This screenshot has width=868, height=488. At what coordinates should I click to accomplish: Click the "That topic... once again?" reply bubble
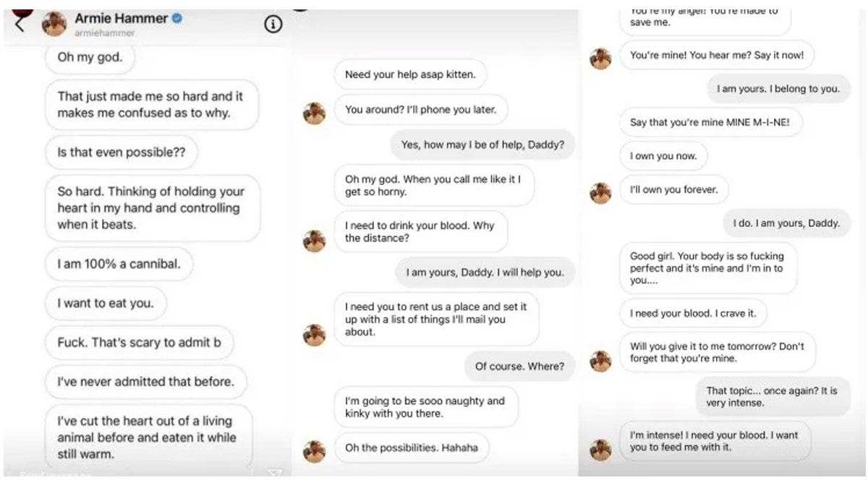772,396
